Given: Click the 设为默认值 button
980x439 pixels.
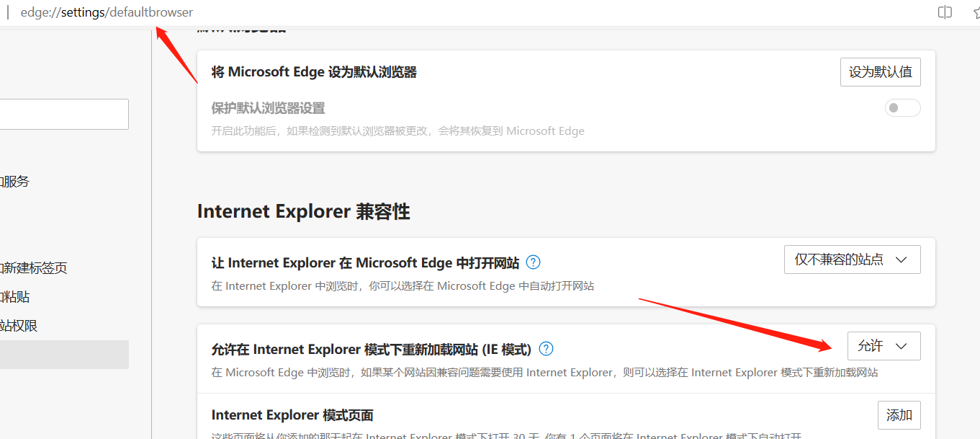Looking at the screenshot, I should pyautogui.click(x=880, y=72).
